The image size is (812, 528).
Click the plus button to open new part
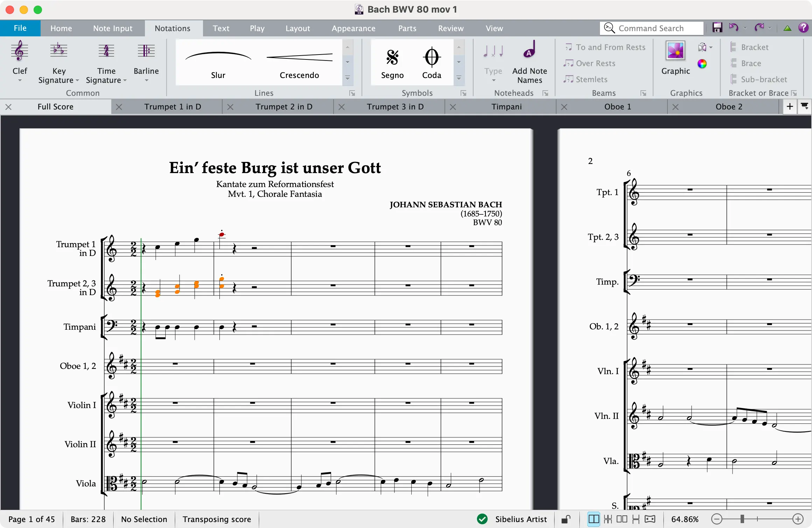[x=790, y=107]
